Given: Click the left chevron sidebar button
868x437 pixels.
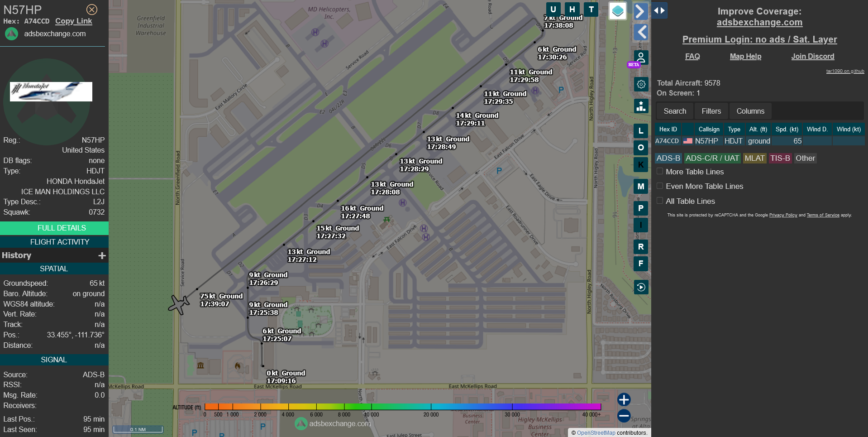Looking at the screenshot, I should pos(640,32).
